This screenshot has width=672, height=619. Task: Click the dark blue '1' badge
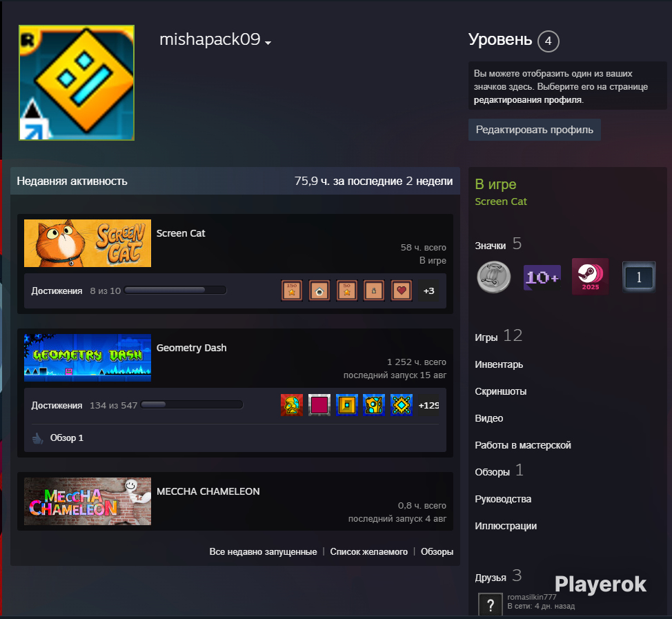point(639,277)
